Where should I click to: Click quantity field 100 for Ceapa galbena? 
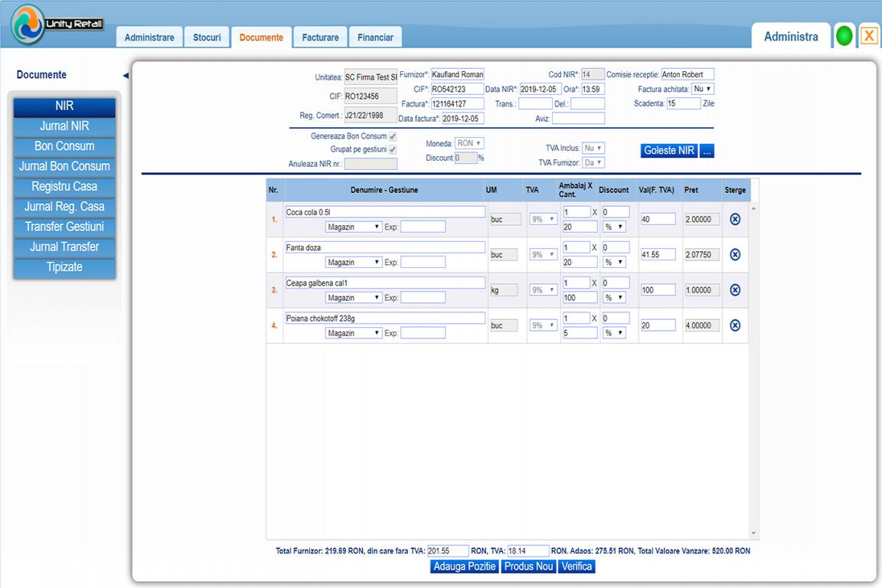tap(580, 297)
